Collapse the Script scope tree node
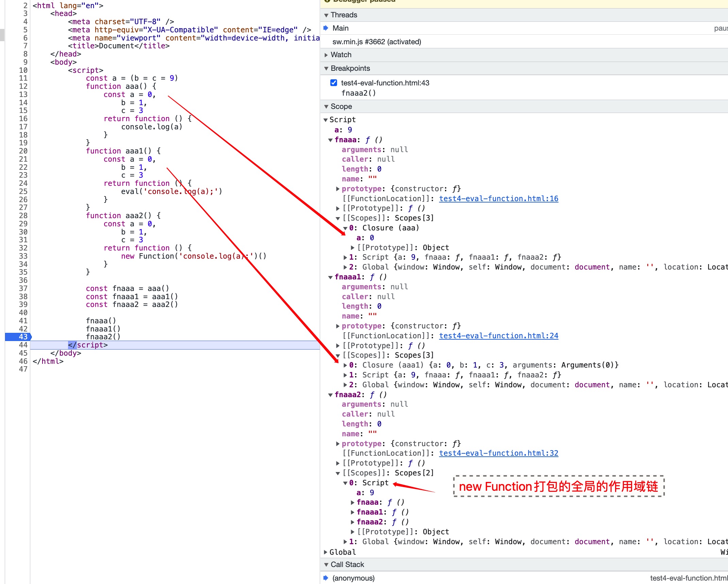Screen dimensions: 728x584 [326, 120]
